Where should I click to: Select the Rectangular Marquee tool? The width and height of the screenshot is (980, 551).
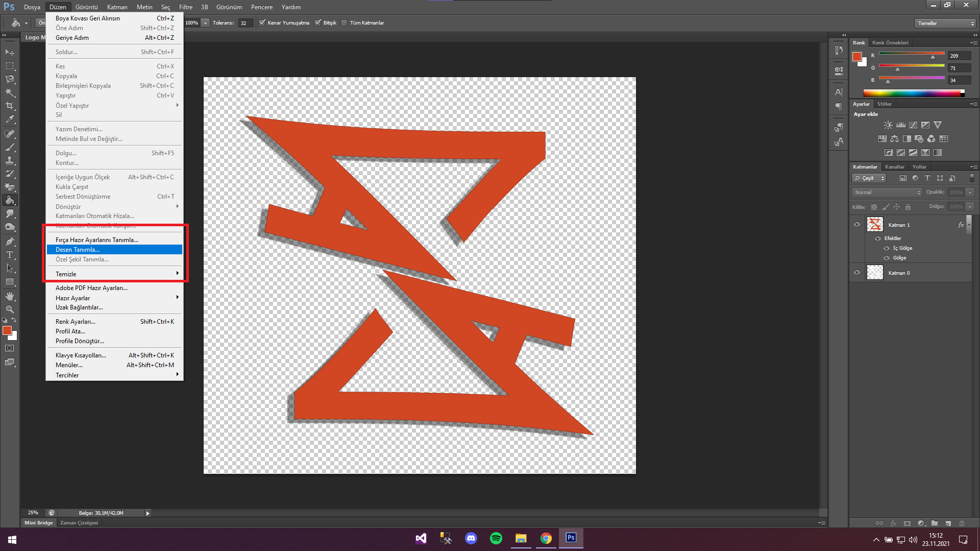tap(10, 66)
